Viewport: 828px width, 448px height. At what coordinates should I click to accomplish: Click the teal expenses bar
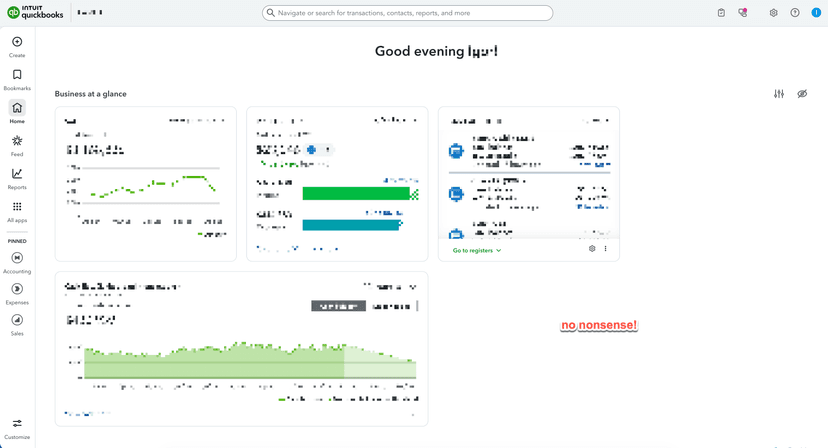351,226
